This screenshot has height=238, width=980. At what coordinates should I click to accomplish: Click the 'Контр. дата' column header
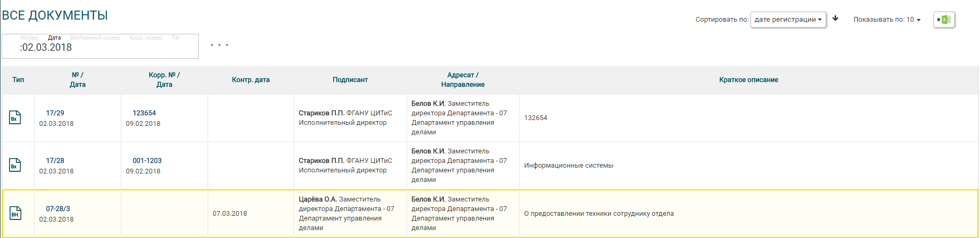251,80
